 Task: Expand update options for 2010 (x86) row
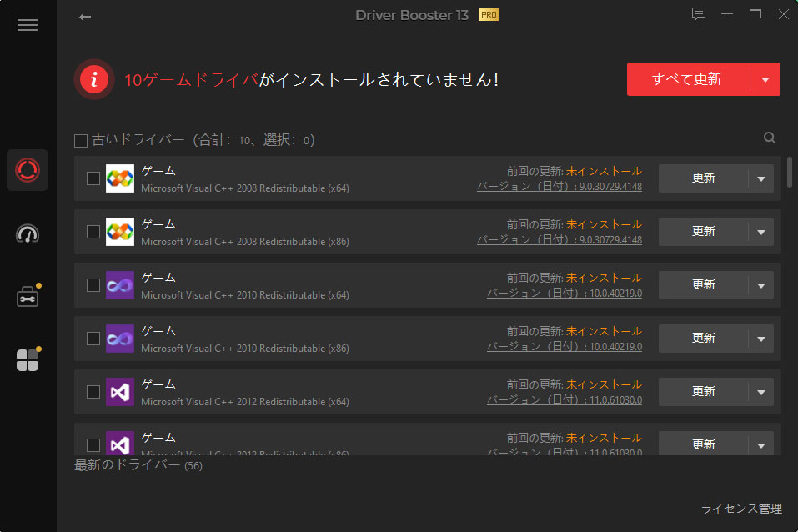(x=761, y=339)
